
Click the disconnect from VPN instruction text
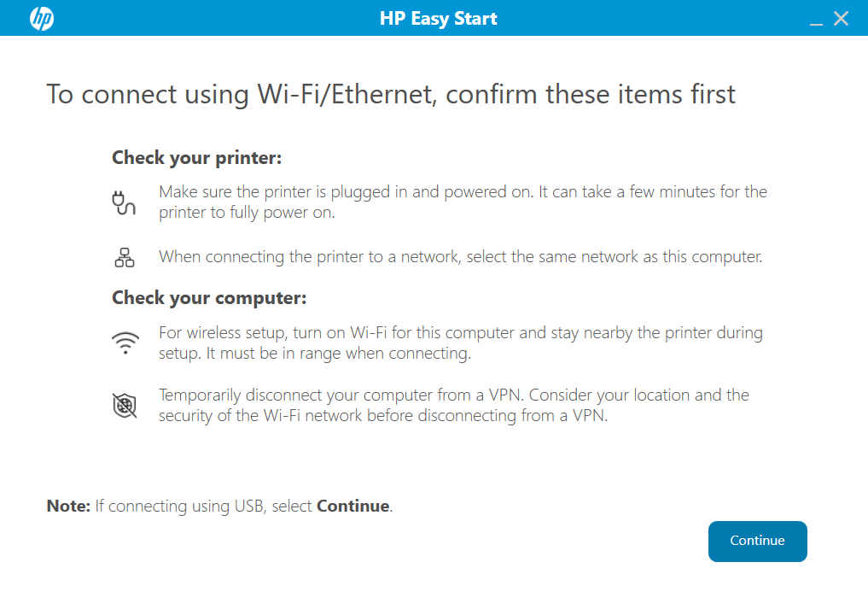pyautogui.click(x=453, y=405)
